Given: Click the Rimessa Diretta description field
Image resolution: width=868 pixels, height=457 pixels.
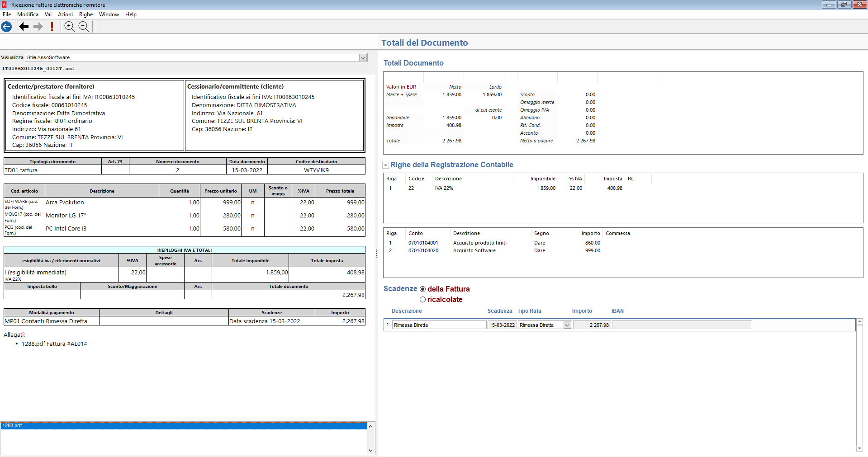Looking at the screenshot, I should [439, 325].
